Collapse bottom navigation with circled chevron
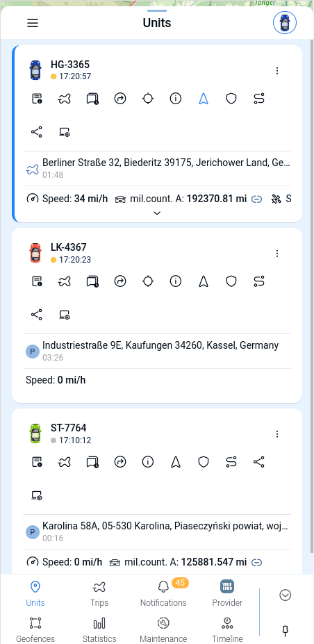 coord(286,595)
